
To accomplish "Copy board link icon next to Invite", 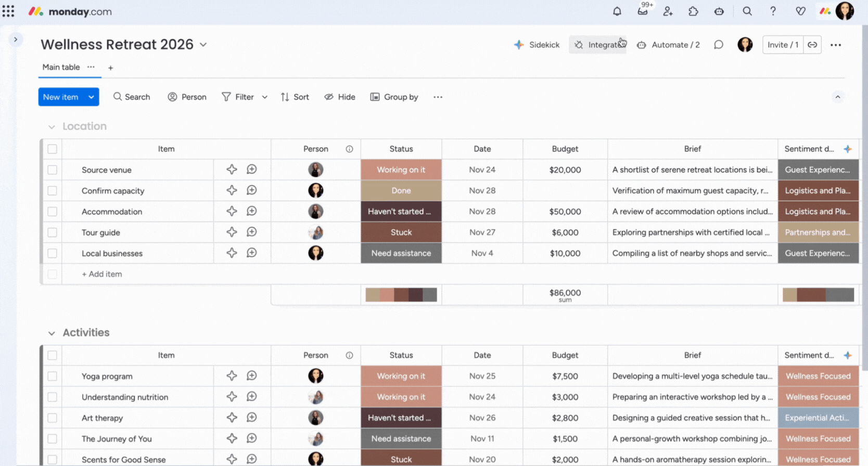I will coord(812,45).
